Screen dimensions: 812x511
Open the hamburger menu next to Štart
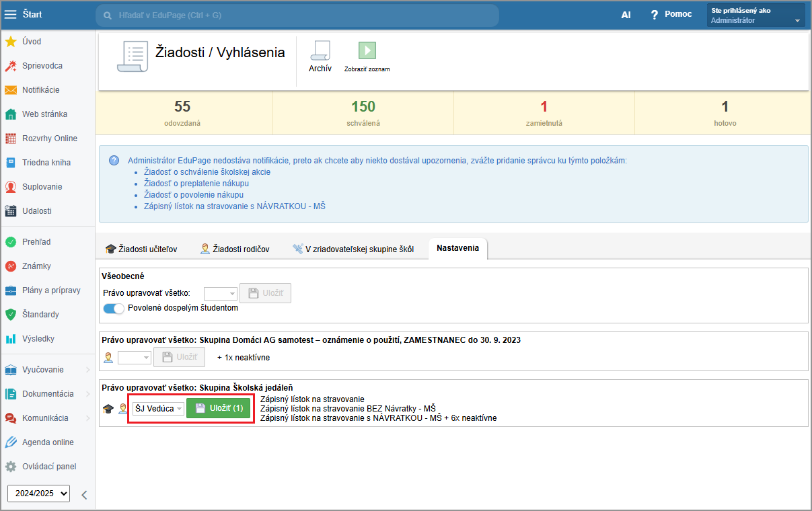pyautogui.click(x=10, y=14)
